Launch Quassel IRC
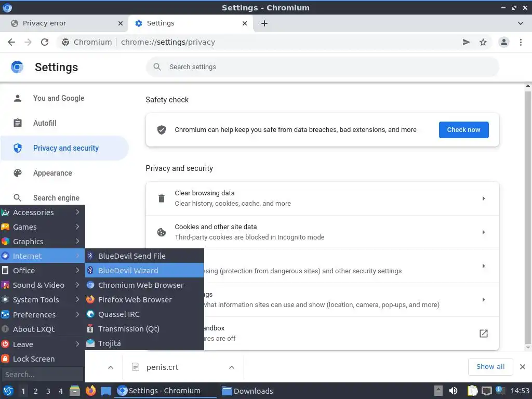The image size is (532, 399). pos(144,314)
